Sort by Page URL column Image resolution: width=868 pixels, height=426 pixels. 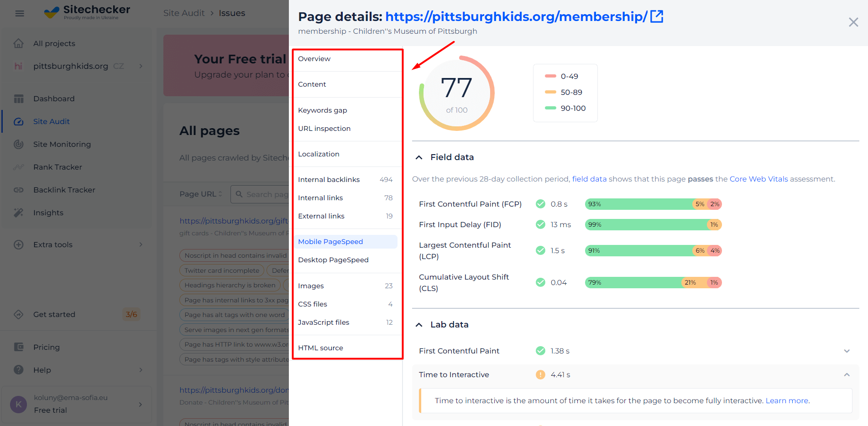click(x=201, y=194)
